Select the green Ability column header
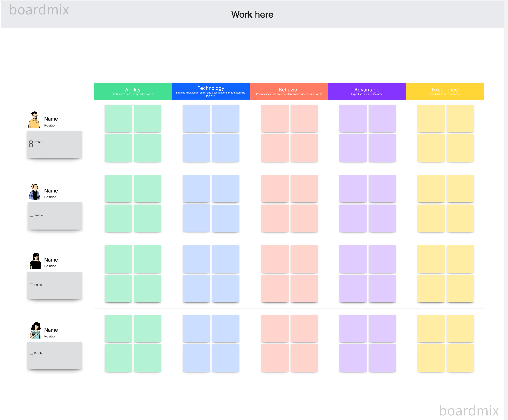This screenshot has height=420, width=508. [x=133, y=91]
